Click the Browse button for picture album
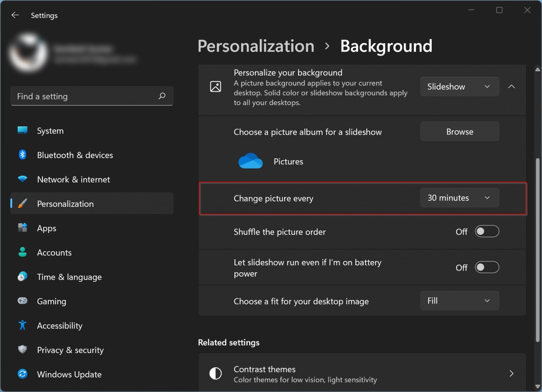The image size is (542, 392). click(459, 132)
